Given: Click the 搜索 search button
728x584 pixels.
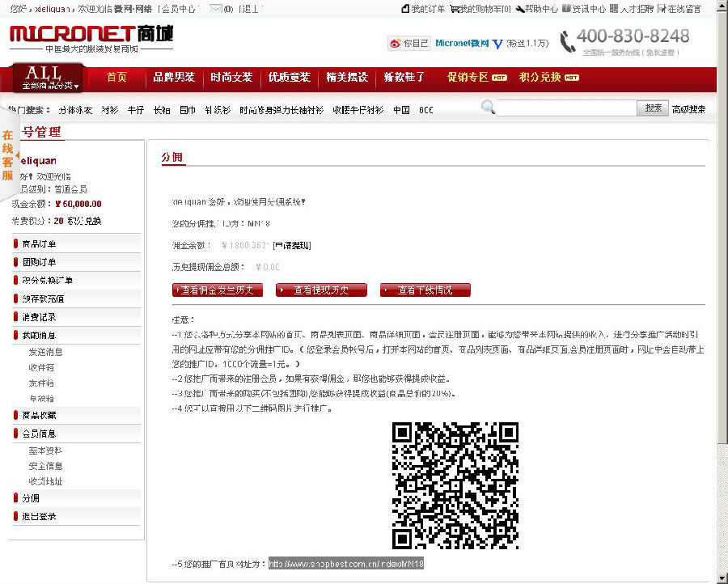Looking at the screenshot, I should [653, 108].
